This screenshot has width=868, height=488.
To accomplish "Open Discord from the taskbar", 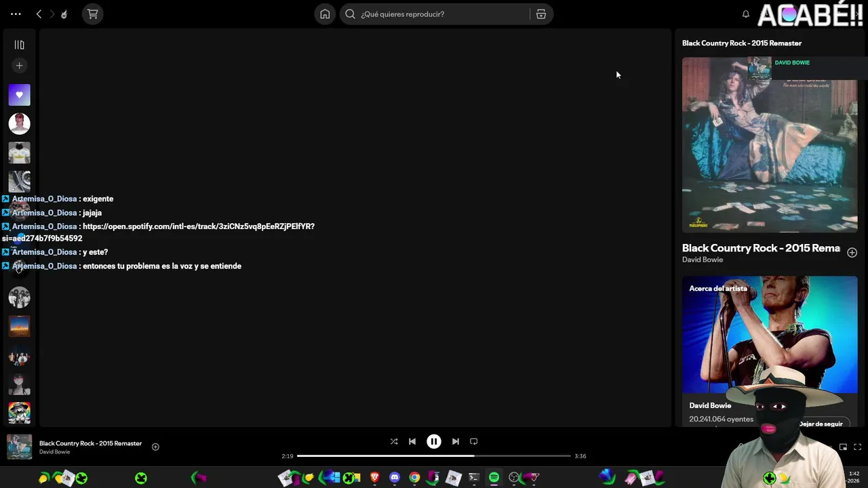I will tap(395, 478).
